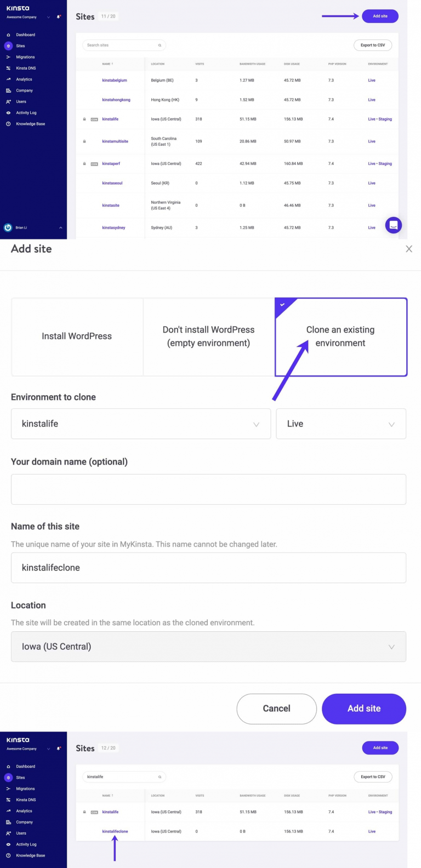Click the lock icon beside kinstamultisite
The height and width of the screenshot is (868, 421).
click(84, 141)
